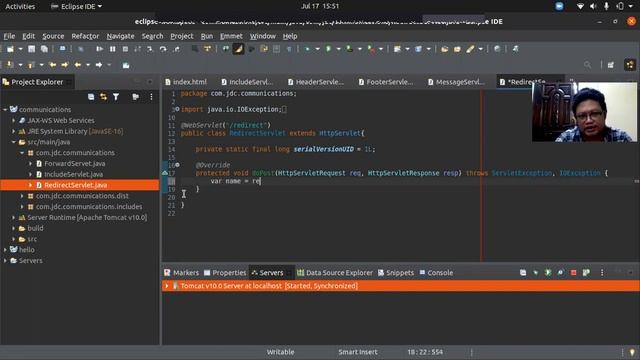Click the Resume debug toolbar icon

[x=100, y=49]
